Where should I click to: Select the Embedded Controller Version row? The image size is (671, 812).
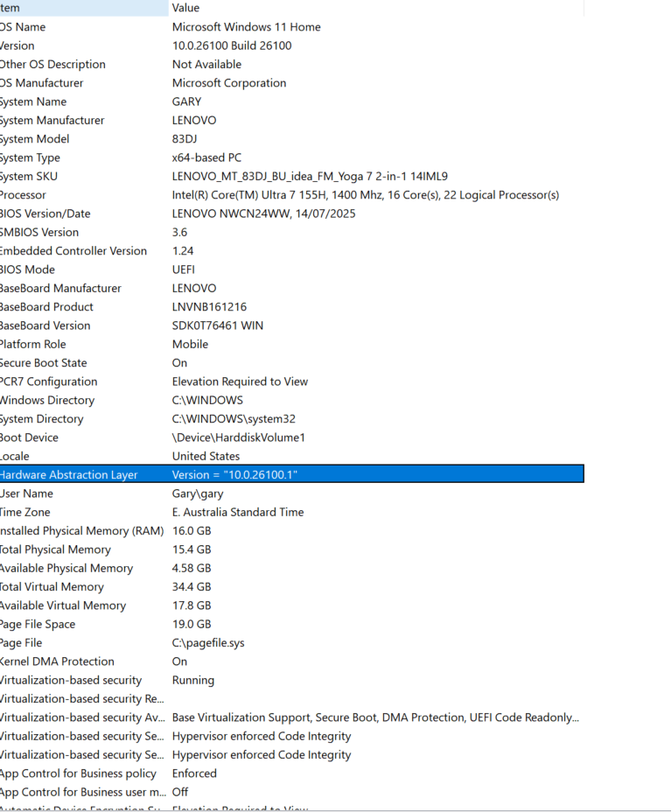292,250
